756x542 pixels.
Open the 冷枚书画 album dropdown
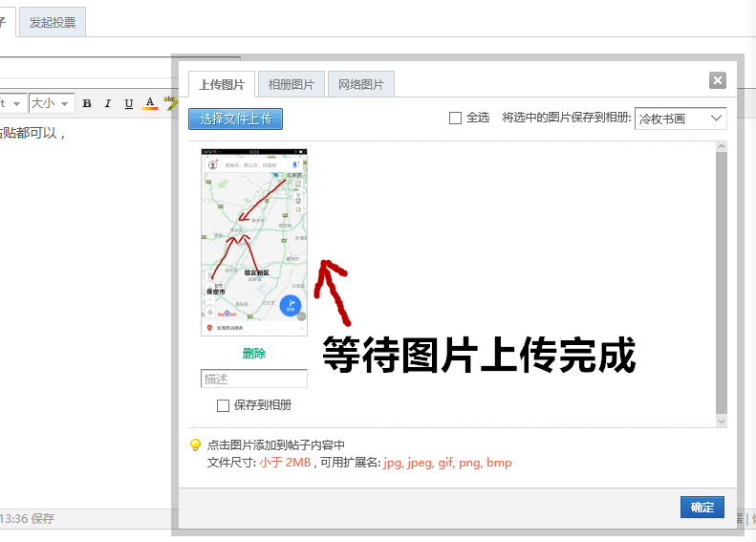click(x=680, y=119)
